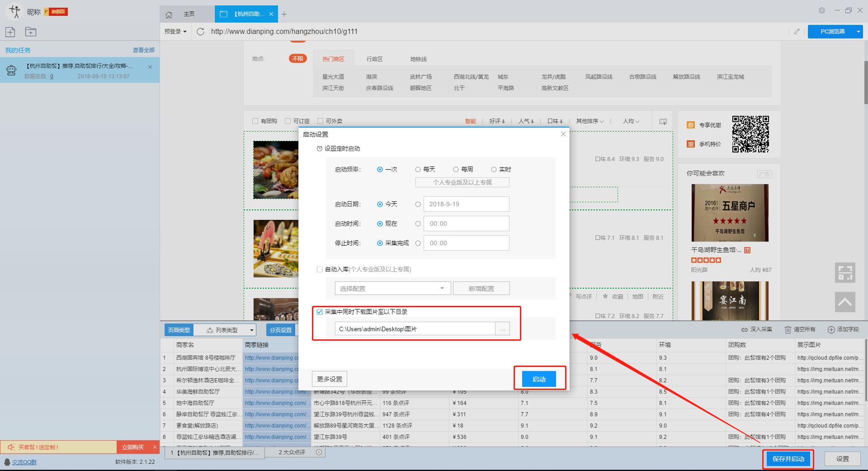Click the 交流QQ群 link

[x=24, y=462]
